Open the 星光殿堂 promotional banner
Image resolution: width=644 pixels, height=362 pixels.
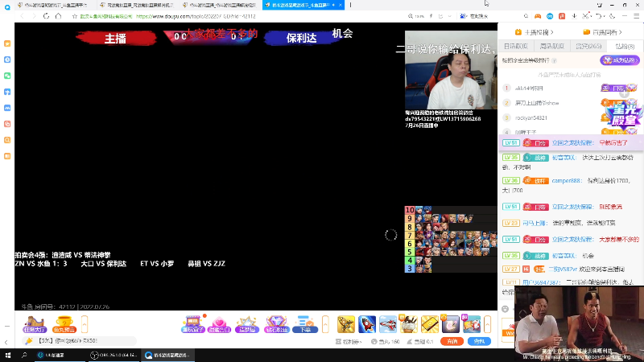(623, 114)
